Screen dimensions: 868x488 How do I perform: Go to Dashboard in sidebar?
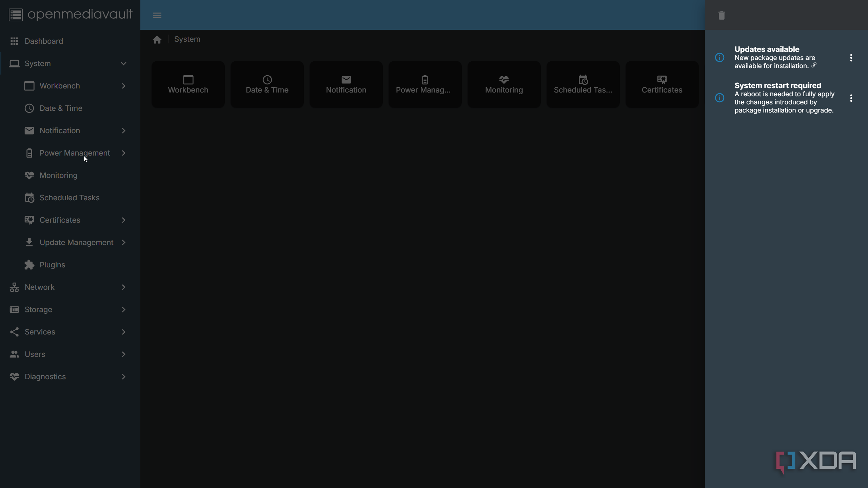70,41
